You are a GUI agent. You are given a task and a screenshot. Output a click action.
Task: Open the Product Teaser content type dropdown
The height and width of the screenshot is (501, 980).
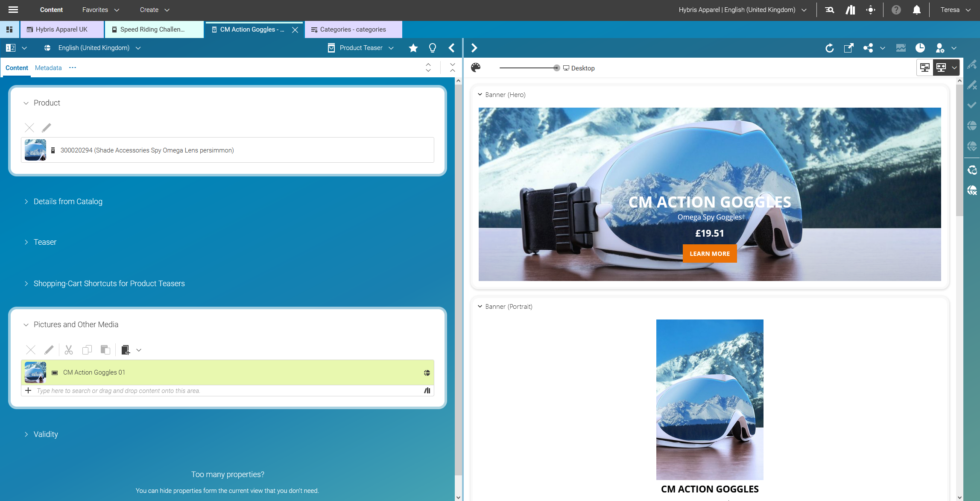(391, 48)
